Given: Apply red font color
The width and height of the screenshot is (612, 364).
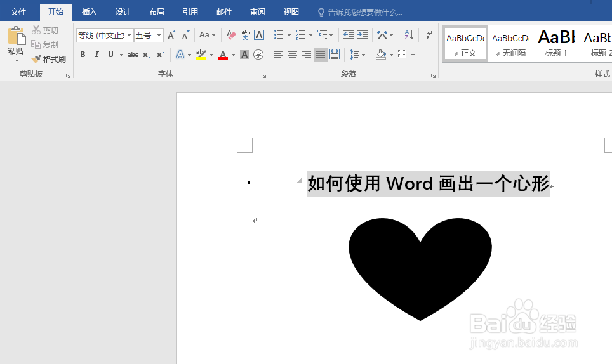Looking at the screenshot, I should click(x=223, y=55).
